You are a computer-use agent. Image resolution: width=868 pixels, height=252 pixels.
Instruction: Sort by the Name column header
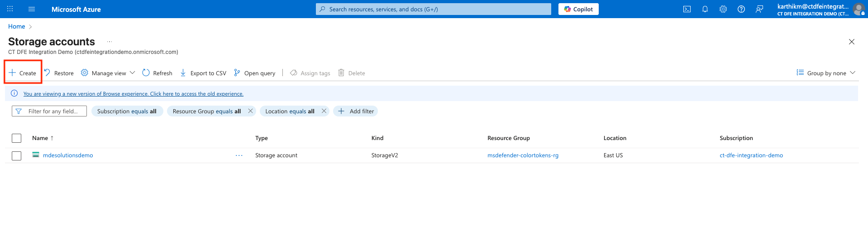(40, 138)
